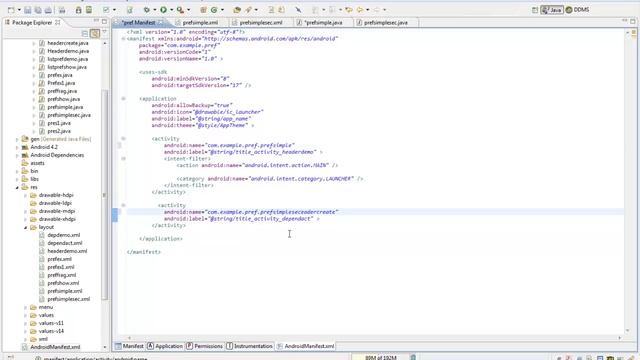Select the prefsimple.java editor tab
The height and width of the screenshot is (360, 640).
point(323,23)
